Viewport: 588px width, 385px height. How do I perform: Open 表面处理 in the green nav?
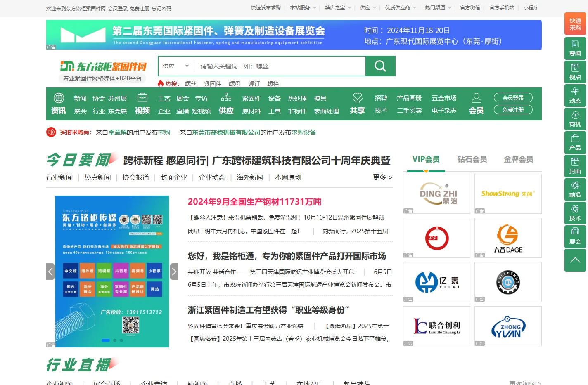(x=326, y=111)
